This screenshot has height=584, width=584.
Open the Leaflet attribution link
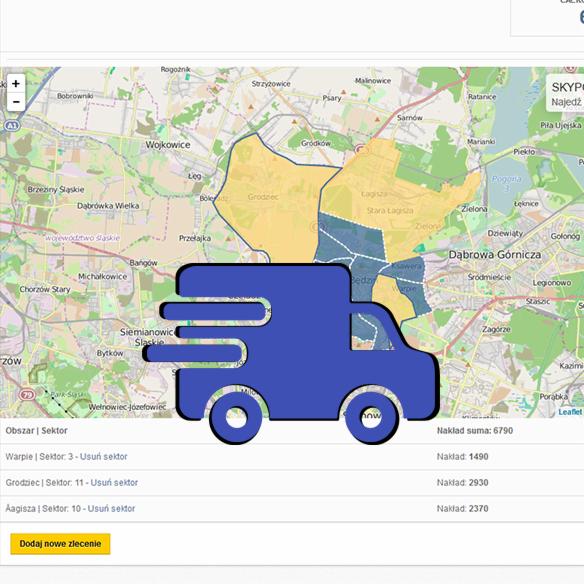(570, 412)
